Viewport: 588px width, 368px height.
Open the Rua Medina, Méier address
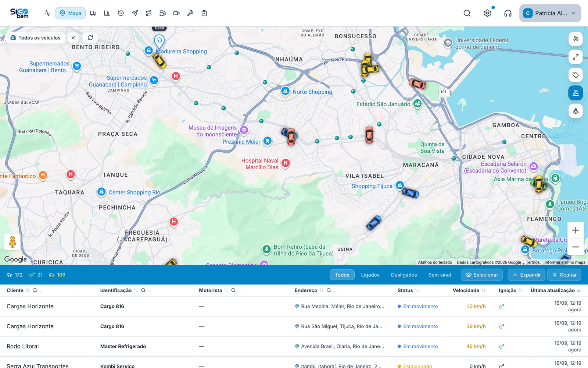tap(340, 306)
